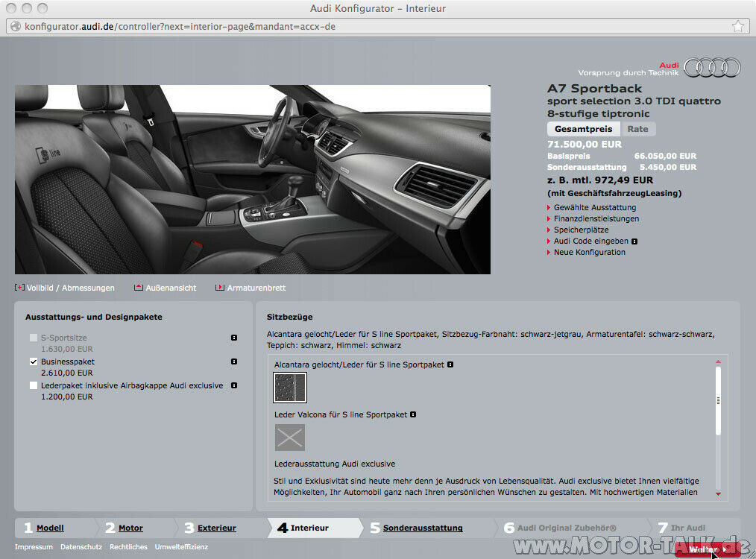
Task: Open the info icon next to Businesspaket
Action: 233,361
